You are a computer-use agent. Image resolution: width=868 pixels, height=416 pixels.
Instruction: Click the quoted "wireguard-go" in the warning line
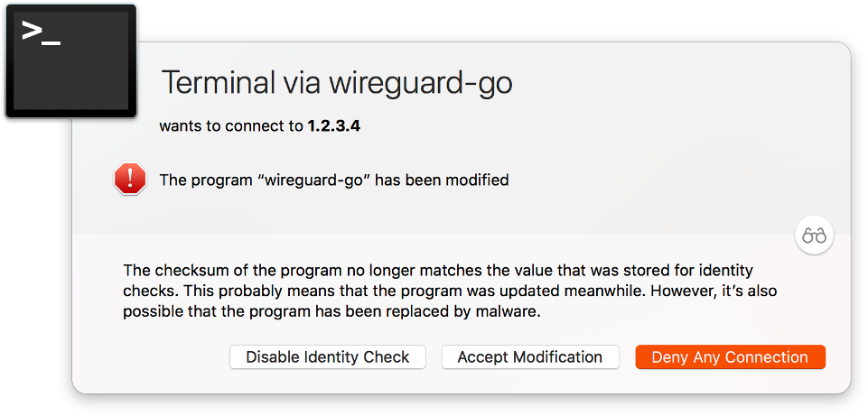[x=313, y=180]
